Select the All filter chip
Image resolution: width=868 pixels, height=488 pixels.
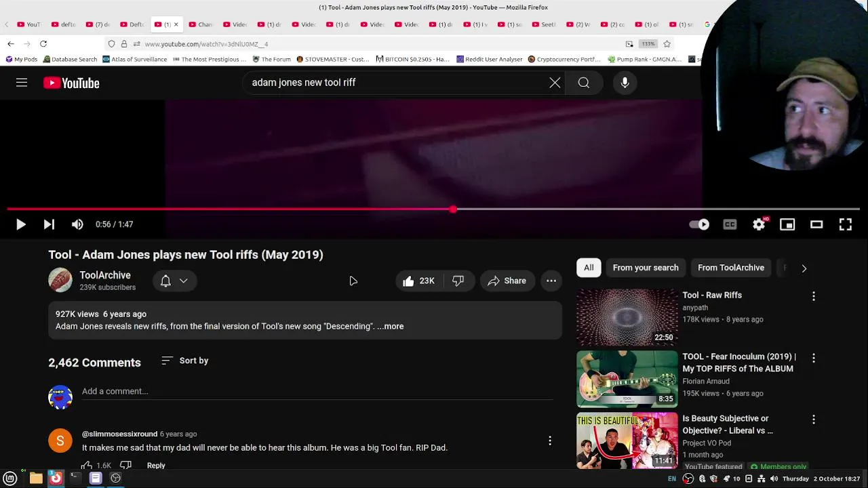pyautogui.click(x=589, y=268)
